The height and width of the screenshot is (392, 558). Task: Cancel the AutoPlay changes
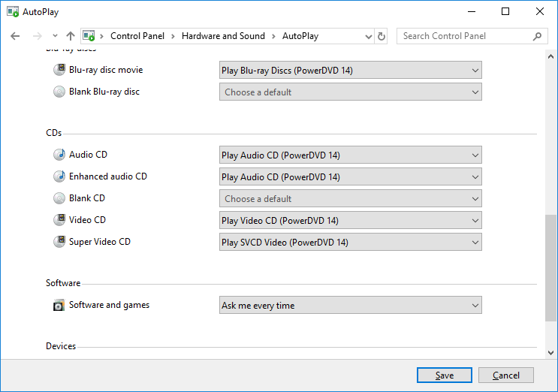click(x=506, y=375)
